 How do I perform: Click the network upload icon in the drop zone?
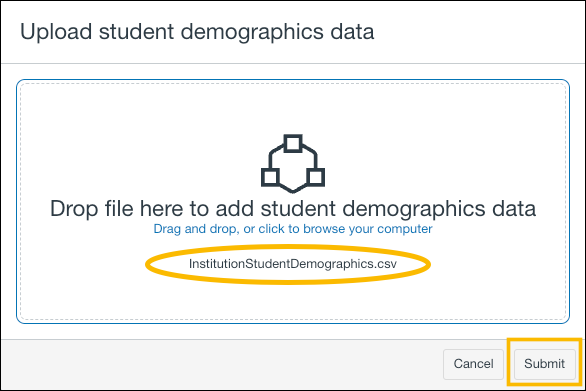(293, 163)
